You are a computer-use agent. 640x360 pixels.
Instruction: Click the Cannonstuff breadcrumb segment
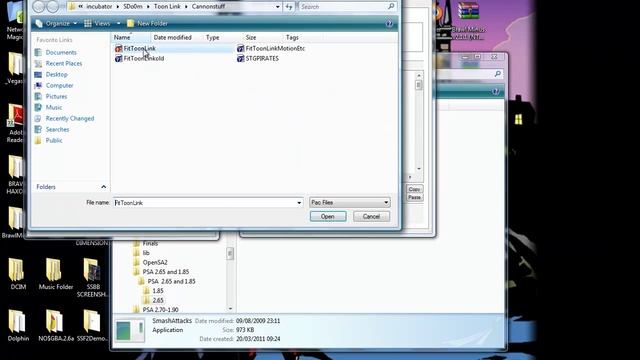coord(208,7)
